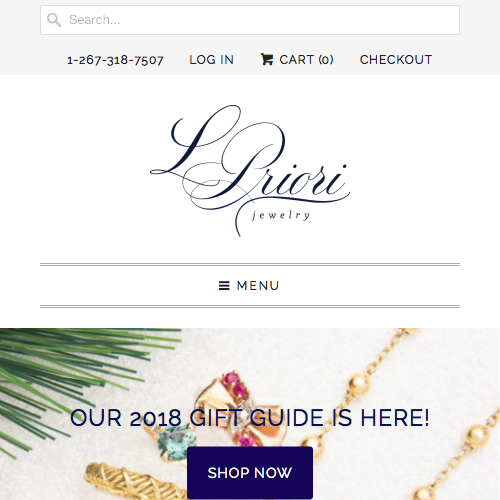Click the shopping cart icon
The height and width of the screenshot is (500, 500).
(x=267, y=60)
